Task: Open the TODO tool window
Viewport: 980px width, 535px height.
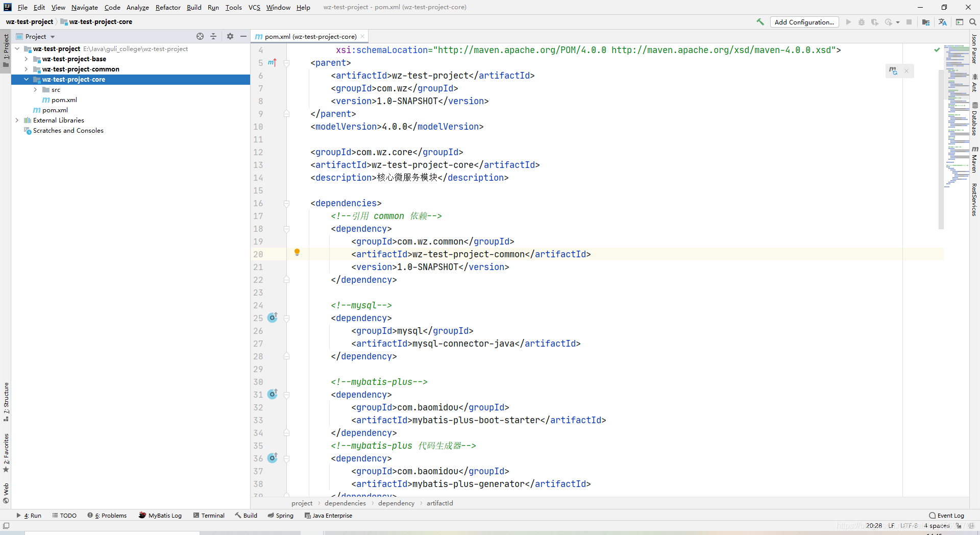Action: tap(64, 516)
